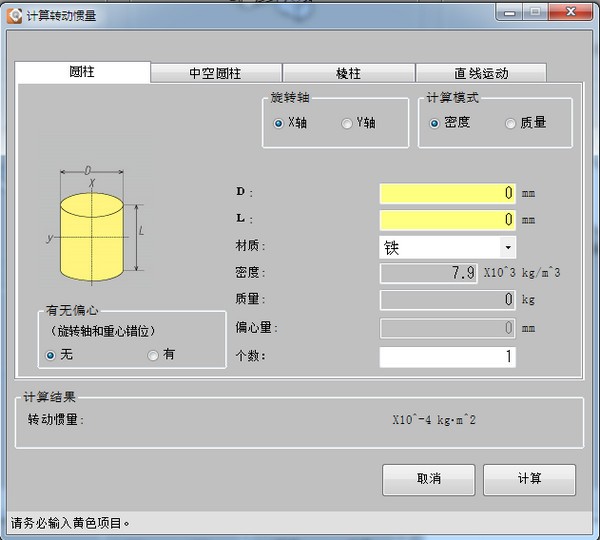Switch to the 中空圆柱 tab

(x=216, y=73)
